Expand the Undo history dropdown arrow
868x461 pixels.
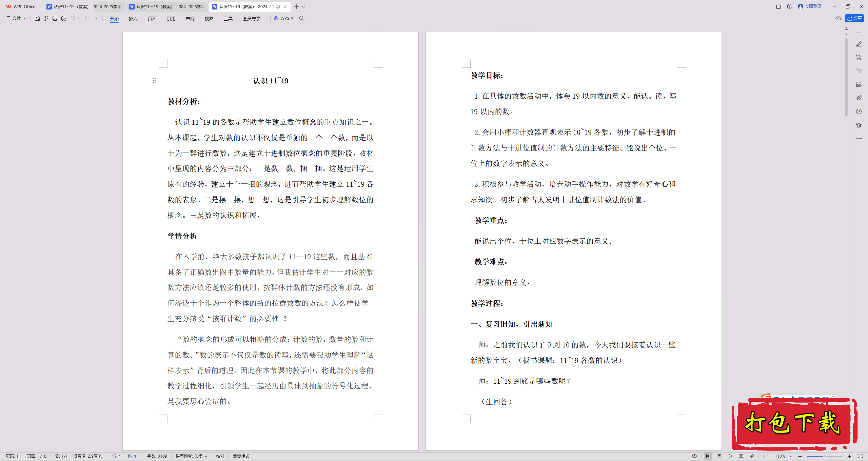coord(79,18)
